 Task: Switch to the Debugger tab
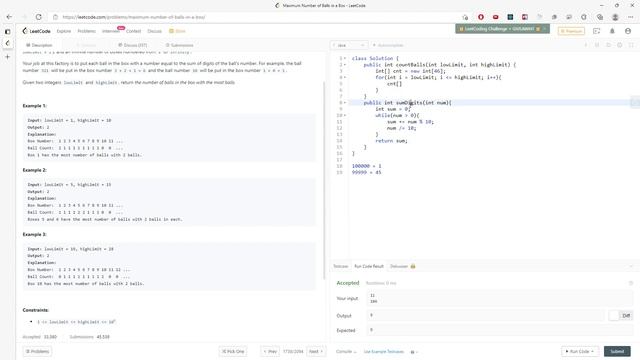(402, 267)
